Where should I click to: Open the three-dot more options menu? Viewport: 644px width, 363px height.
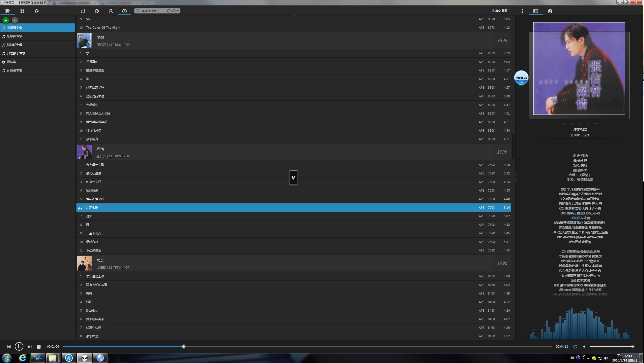[x=522, y=11]
